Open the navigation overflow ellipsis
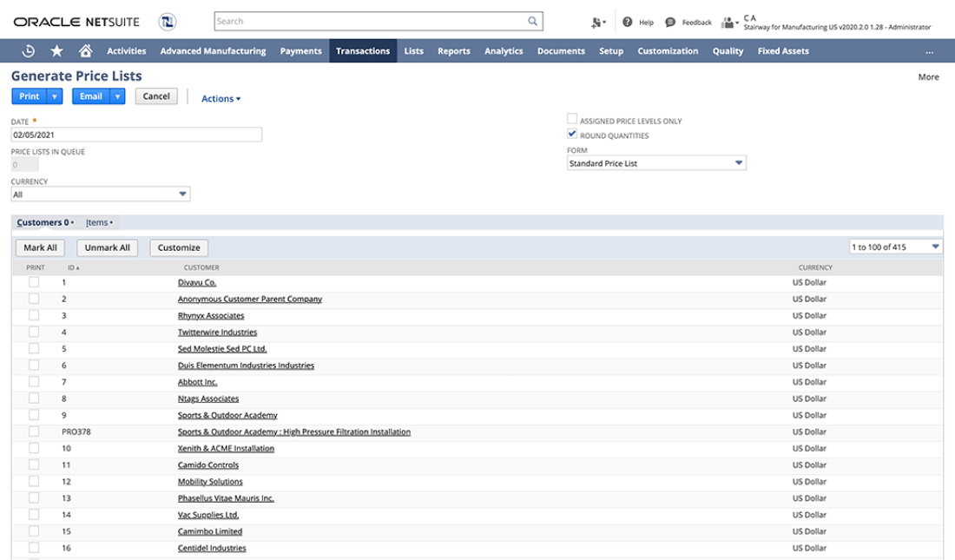Viewport: 955px width, 560px height. 930,52
